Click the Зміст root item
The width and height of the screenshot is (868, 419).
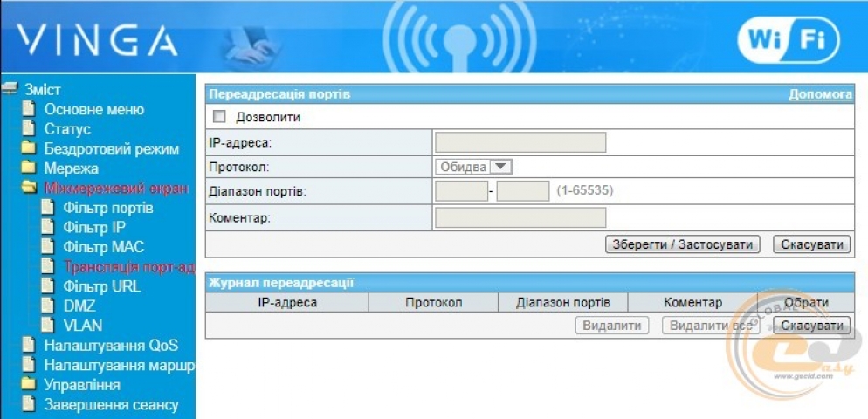click(42, 88)
